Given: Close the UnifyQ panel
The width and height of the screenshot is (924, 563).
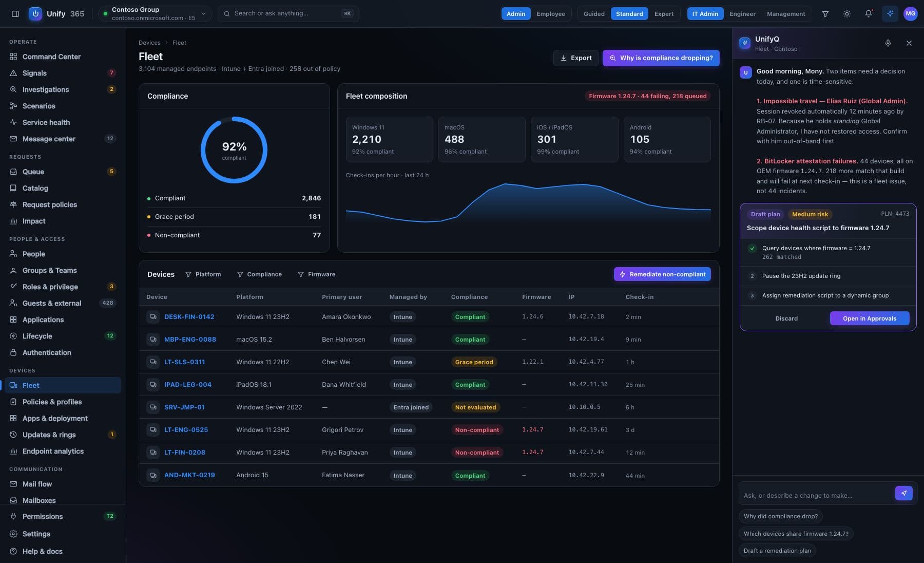Looking at the screenshot, I should [909, 43].
